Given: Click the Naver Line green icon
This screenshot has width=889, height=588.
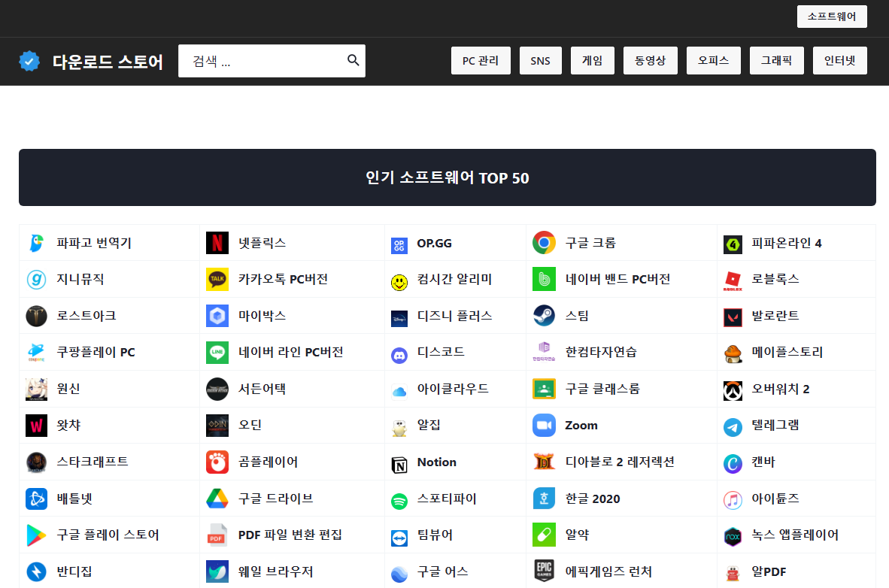Looking at the screenshot, I should pyautogui.click(x=217, y=352).
